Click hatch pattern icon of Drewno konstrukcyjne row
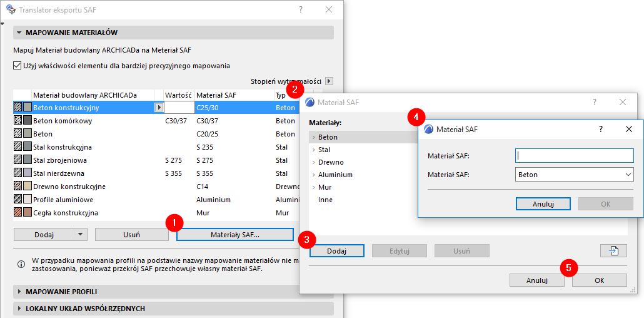Image resolution: width=644 pixels, height=318 pixels. point(18,187)
